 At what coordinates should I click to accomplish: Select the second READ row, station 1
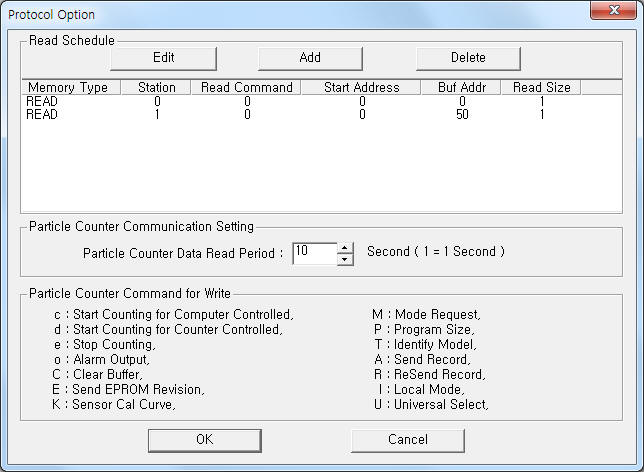(x=322, y=115)
